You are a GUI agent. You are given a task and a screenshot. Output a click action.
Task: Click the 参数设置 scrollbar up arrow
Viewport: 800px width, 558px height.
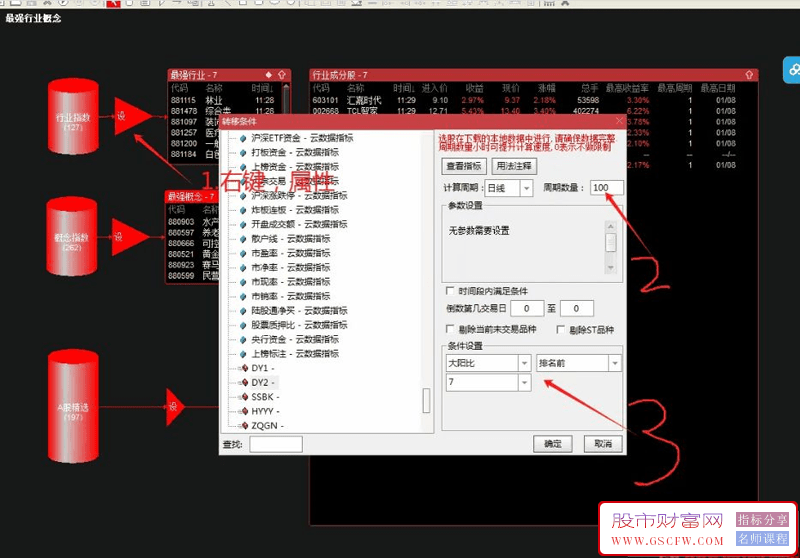[x=611, y=226]
